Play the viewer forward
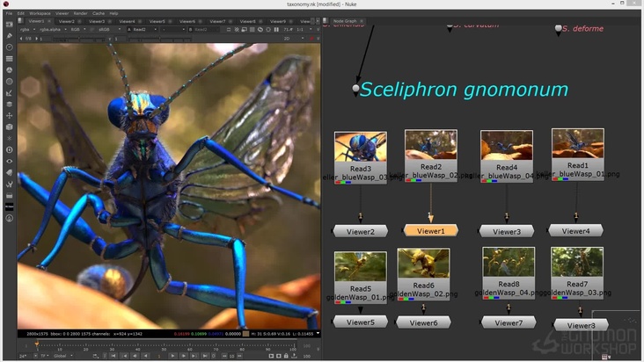The image size is (644, 362). [173, 356]
